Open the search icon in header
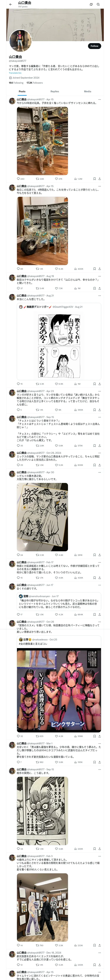The width and height of the screenshot is (110, 980). 98,5
